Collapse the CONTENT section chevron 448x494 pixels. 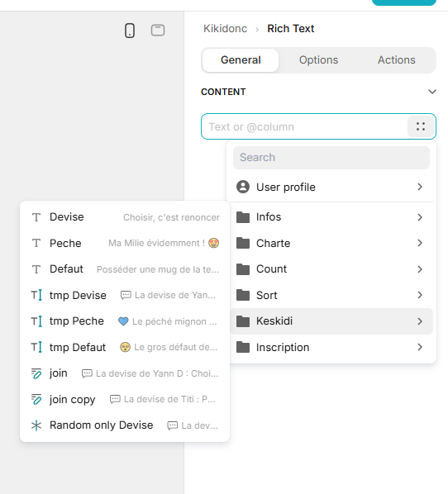pos(432,92)
